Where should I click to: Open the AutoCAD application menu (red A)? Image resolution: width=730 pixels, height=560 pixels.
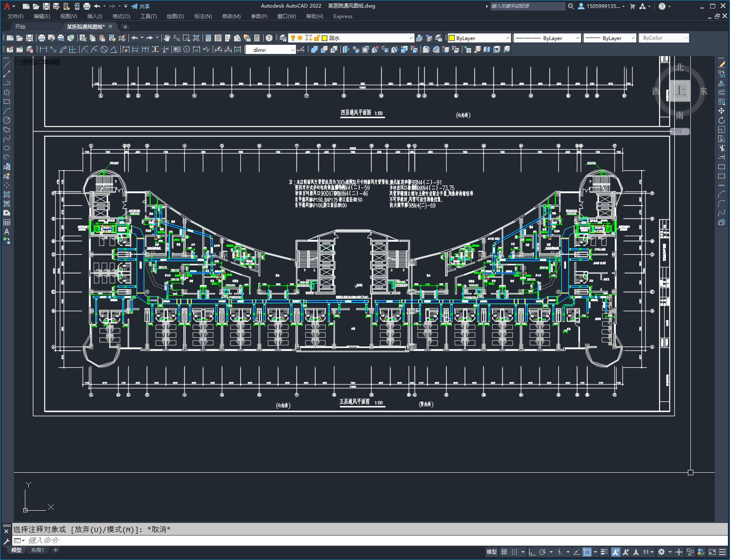tap(7, 6)
